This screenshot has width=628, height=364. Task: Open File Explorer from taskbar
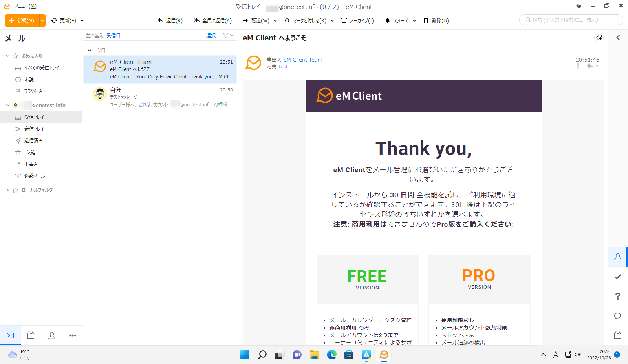314,355
